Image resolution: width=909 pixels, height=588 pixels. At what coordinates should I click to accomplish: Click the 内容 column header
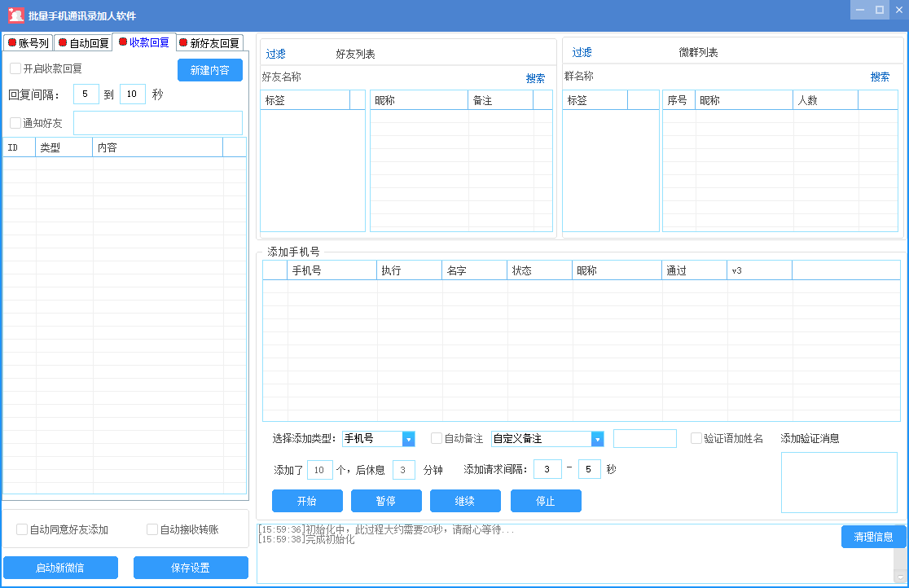pos(158,147)
